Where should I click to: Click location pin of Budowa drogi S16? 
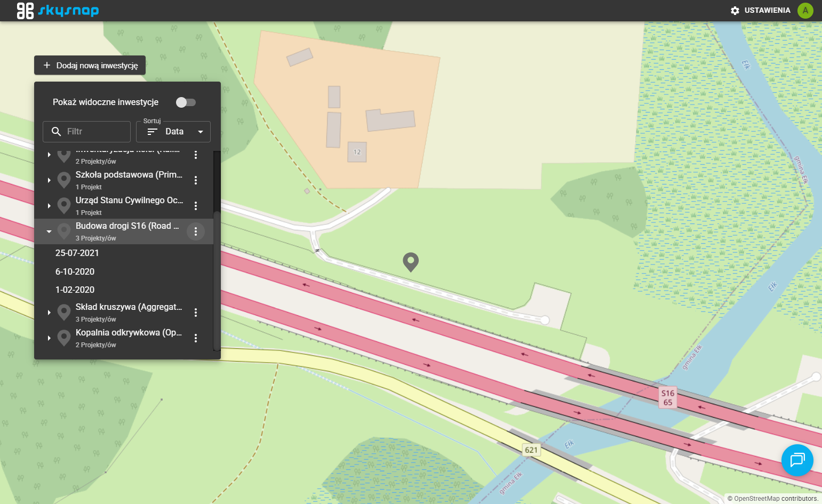coord(64,231)
